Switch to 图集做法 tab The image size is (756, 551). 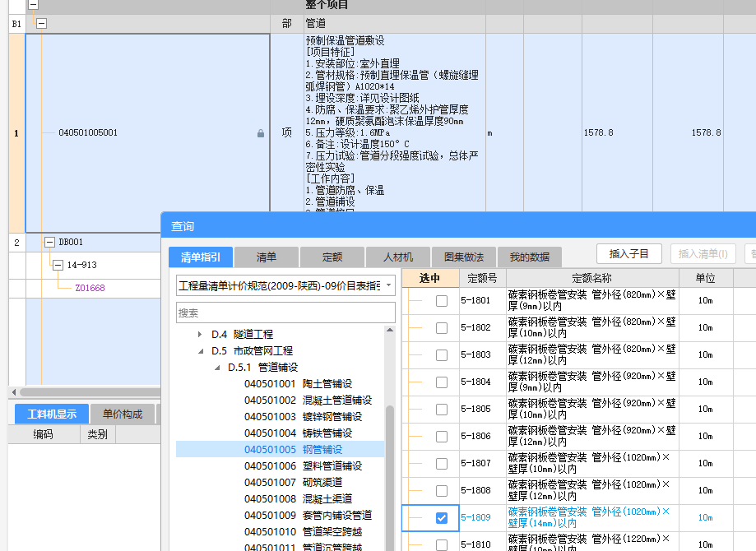[464, 257]
